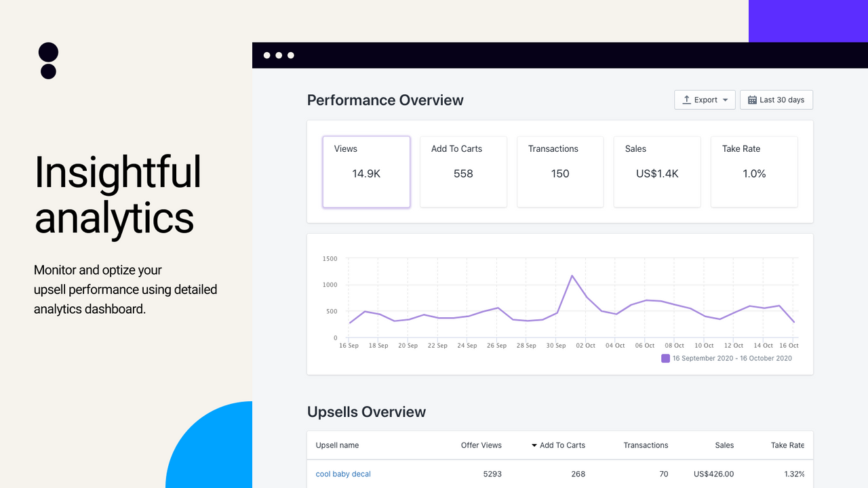
Task: Click the Sales metric card showing US$1.4K
Action: pos(656,171)
